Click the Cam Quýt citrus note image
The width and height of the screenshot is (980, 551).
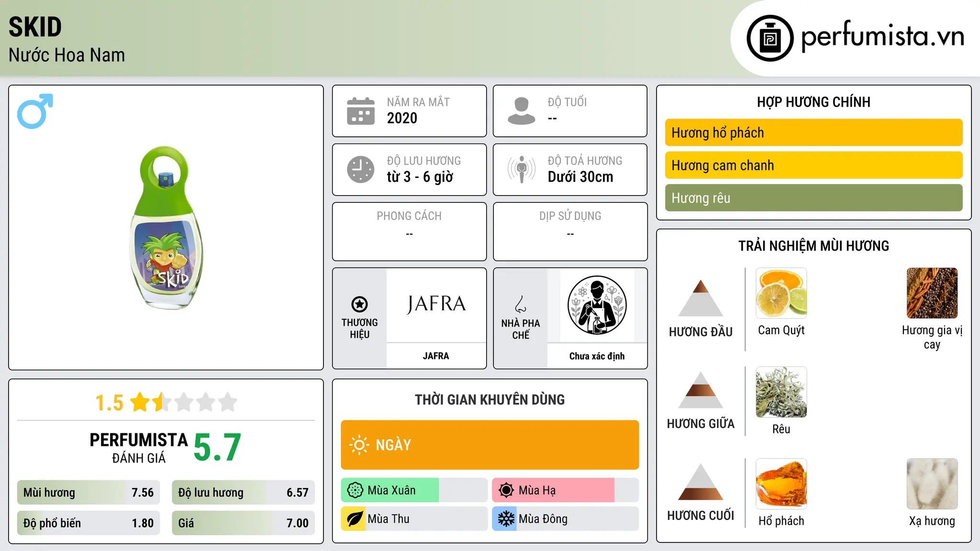(x=781, y=293)
